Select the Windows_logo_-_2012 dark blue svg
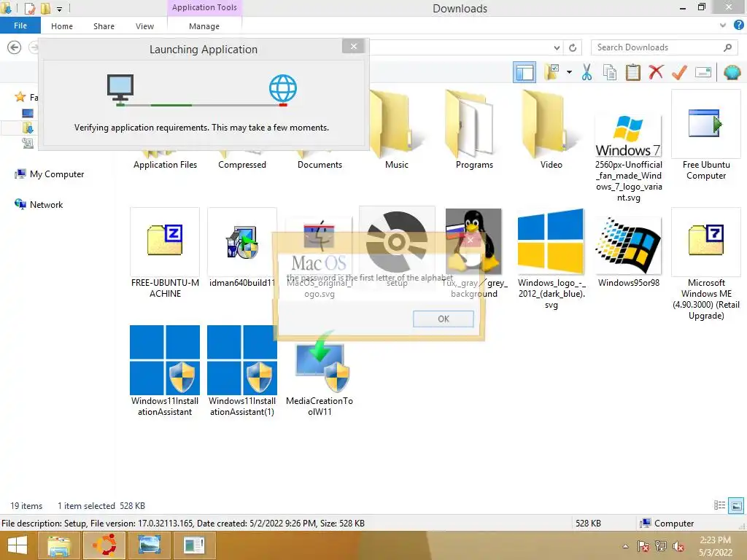747x560 pixels. pos(551,259)
